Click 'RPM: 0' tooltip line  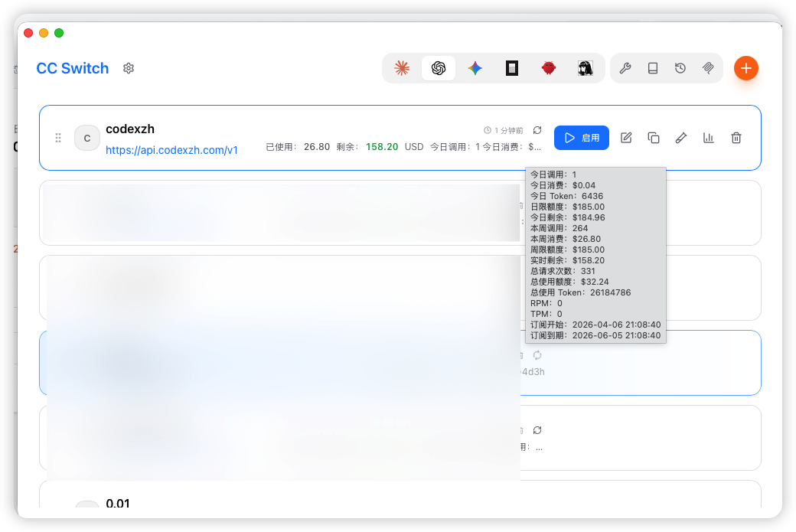click(x=546, y=303)
